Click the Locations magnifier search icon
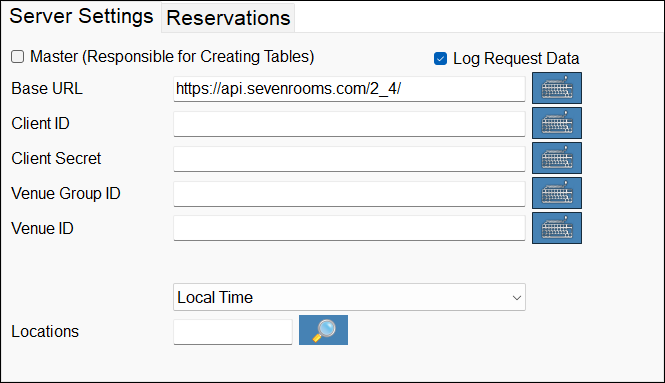 (x=323, y=330)
